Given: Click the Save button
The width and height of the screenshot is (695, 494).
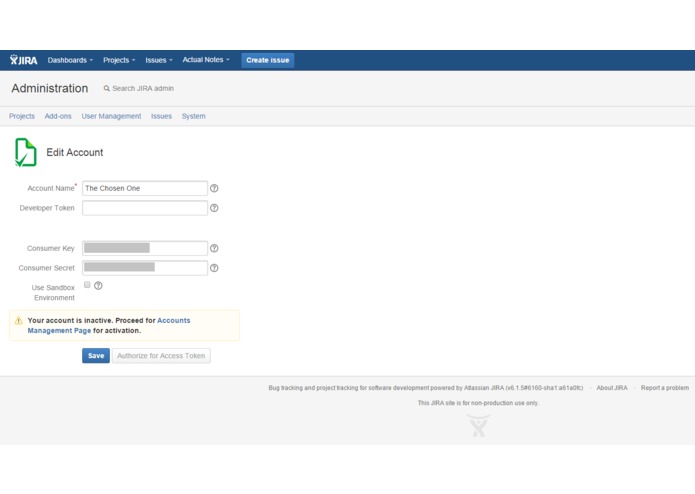Looking at the screenshot, I should (96, 356).
